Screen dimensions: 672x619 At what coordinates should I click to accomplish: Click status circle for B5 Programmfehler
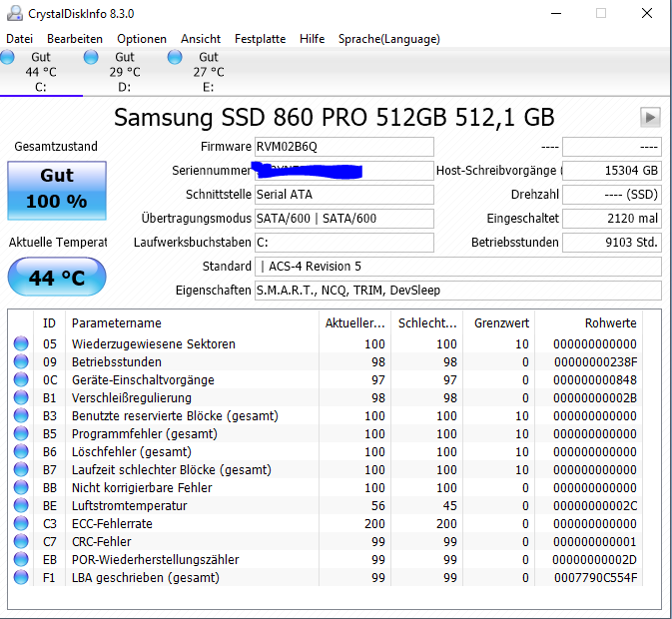click(x=21, y=433)
